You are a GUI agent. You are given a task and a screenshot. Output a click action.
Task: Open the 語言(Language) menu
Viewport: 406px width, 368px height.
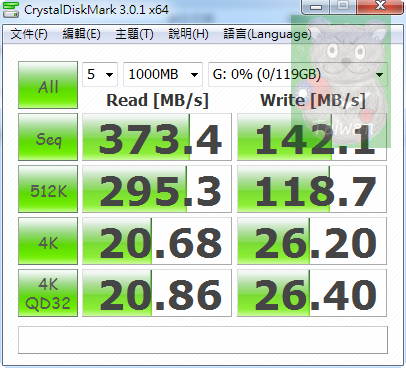coord(267,34)
